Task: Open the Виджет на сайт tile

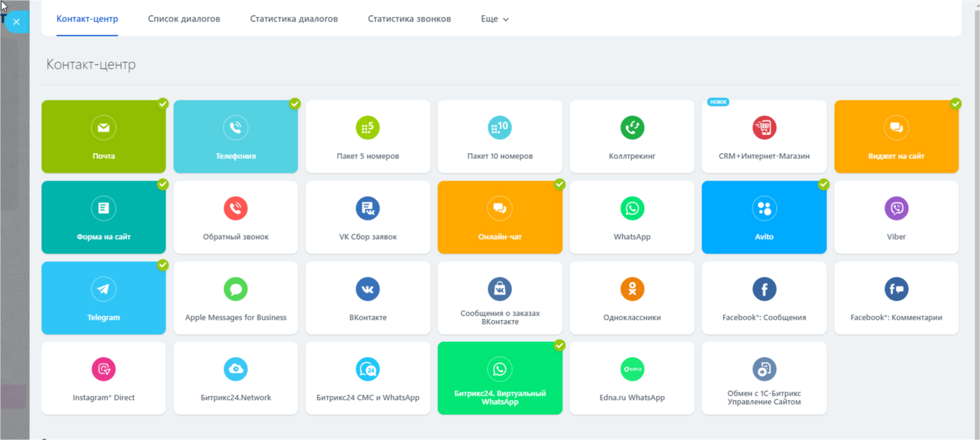Action: (x=896, y=137)
